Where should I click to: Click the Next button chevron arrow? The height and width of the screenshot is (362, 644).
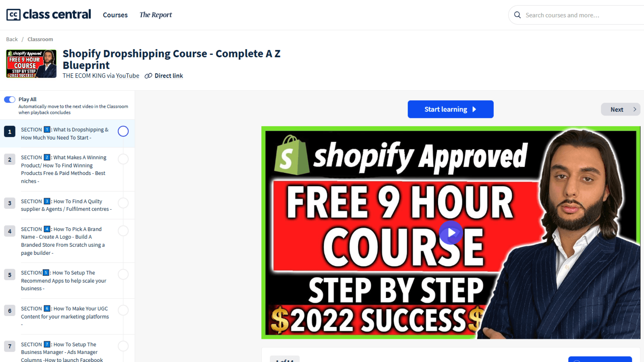(635, 110)
